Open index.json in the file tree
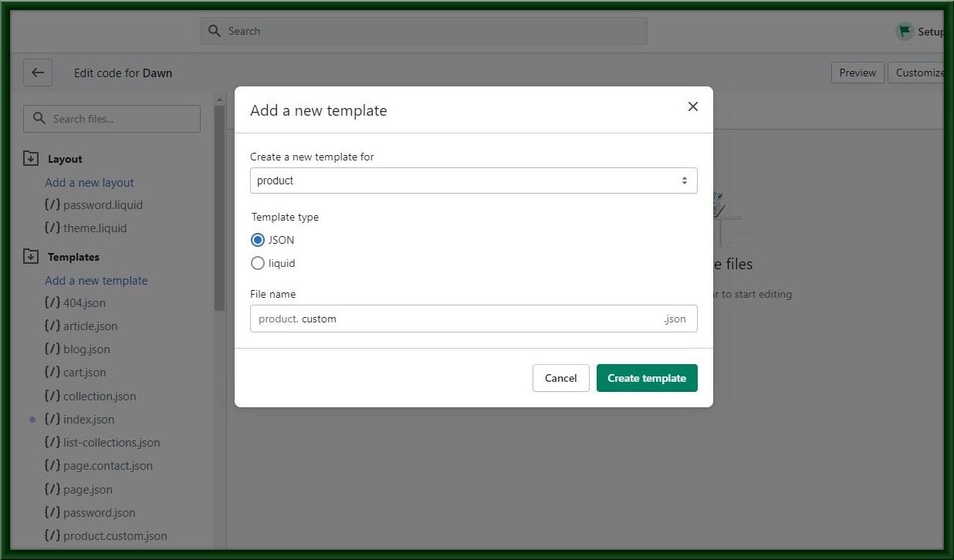The image size is (954, 560). click(88, 420)
